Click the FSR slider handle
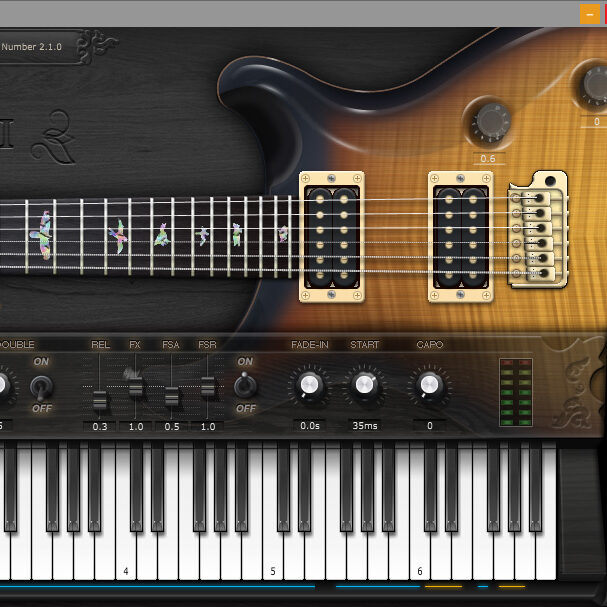Image resolution: width=607 pixels, height=607 pixels. point(207,386)
